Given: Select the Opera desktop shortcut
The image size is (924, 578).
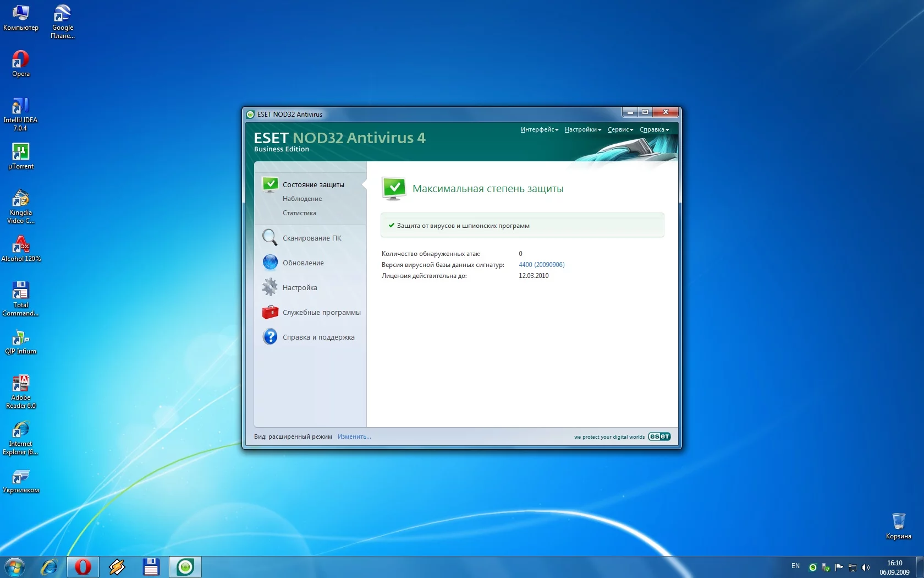Looking at the screenshot, I should [21, 64].
